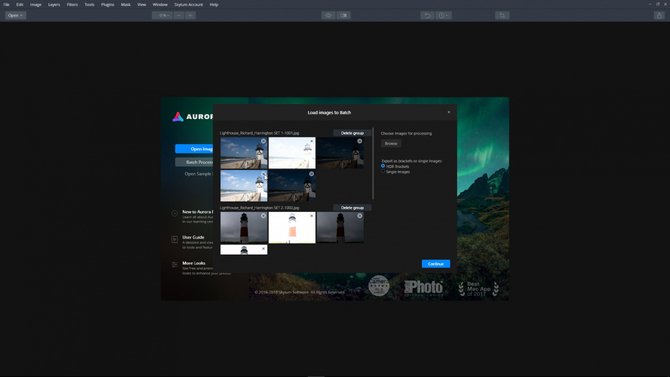Select the third dark gray SET 2 thumbnail
Image resolution: width=670 pixels, height=377 pixels.
point(341,227)
